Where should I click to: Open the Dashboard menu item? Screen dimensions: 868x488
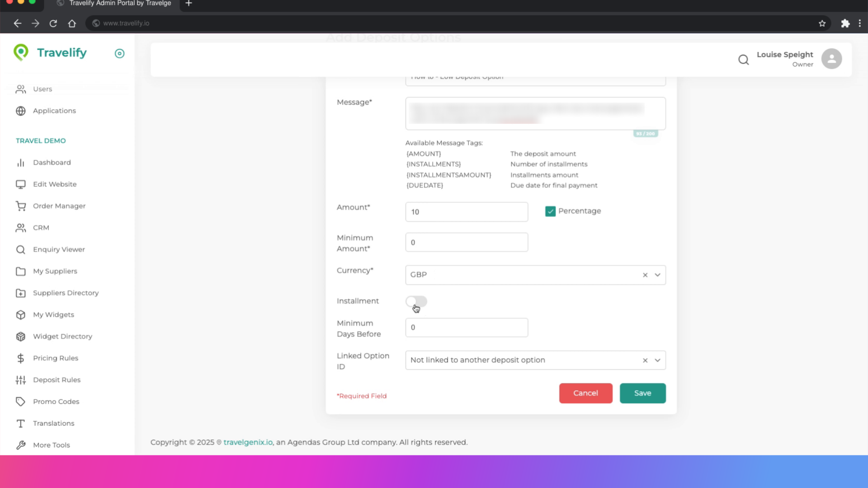click(52, 163)
